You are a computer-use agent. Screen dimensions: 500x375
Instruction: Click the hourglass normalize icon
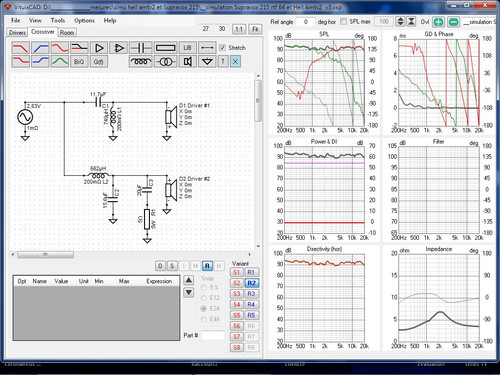(x=411, y=22)
